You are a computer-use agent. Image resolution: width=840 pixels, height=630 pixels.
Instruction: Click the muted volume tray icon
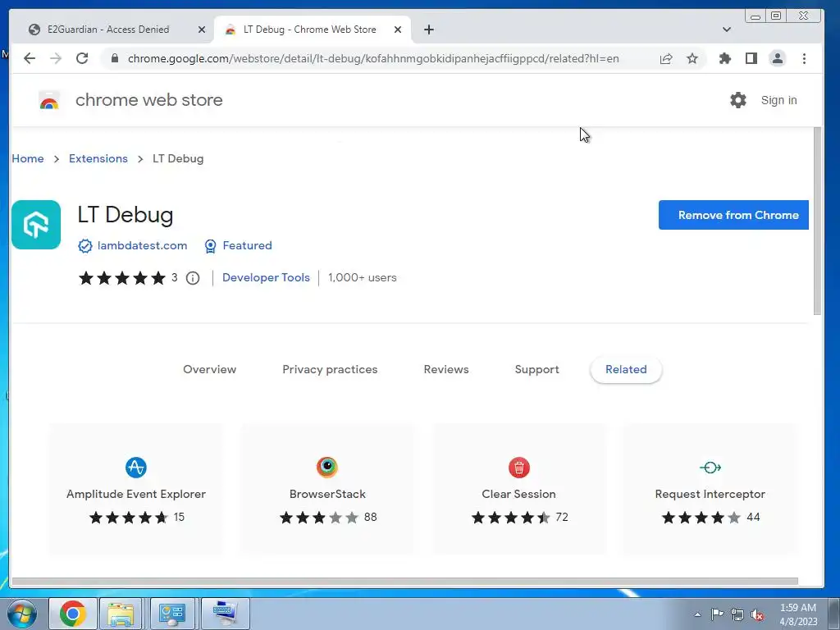(x=757, y=615)
